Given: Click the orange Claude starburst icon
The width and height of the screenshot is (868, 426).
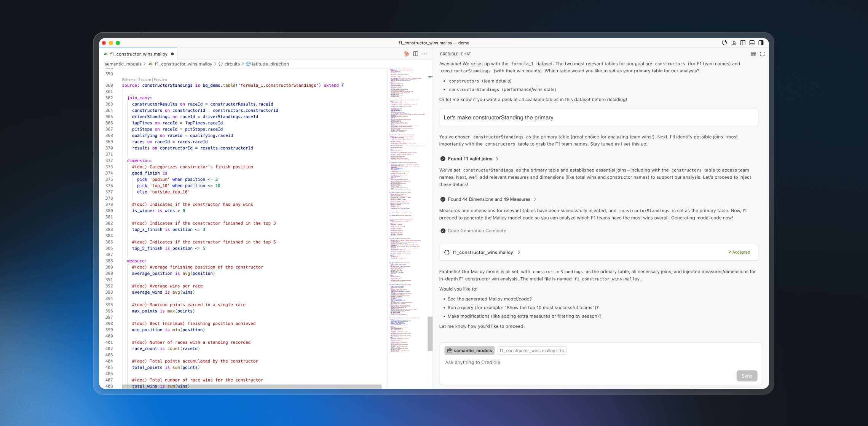Looking at the screenshot, I should click(406, 54).
